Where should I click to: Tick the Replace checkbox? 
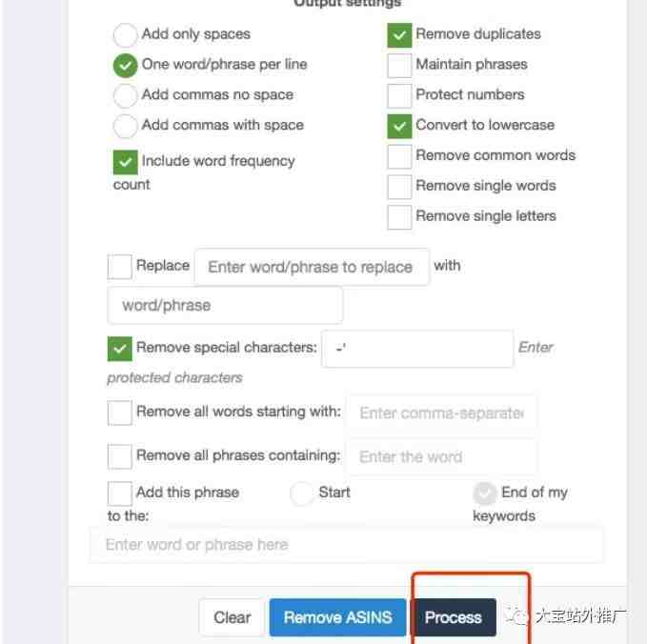[119, 267]
